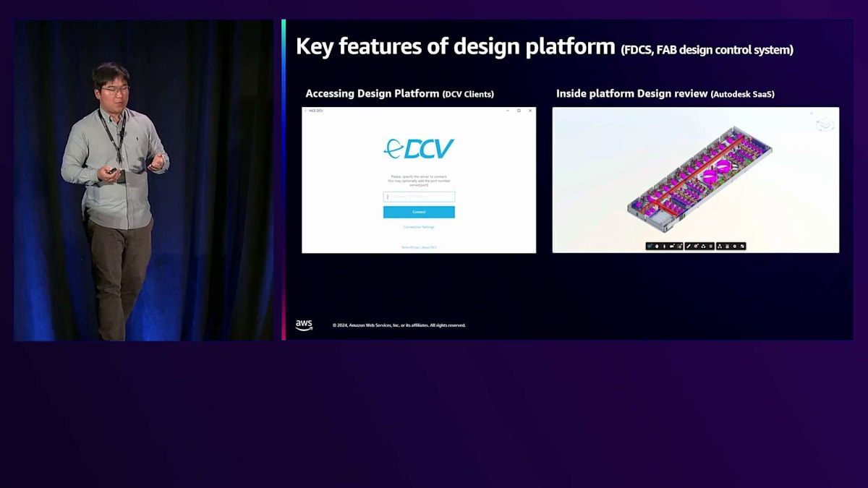Click the ViewCube in the viewer corner
Screen dimensions: 868x488
click(x=825, y=123)
